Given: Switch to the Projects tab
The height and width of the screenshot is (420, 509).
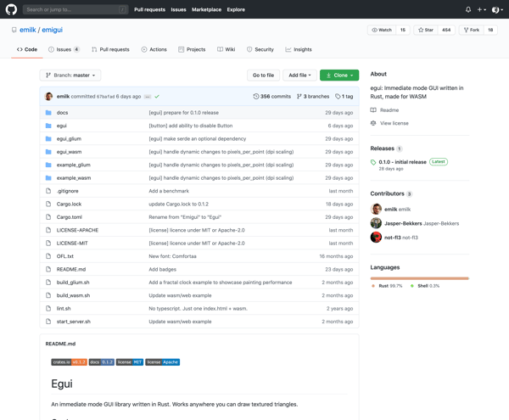Looking at the screenshot, I should [x=192, y=49].
